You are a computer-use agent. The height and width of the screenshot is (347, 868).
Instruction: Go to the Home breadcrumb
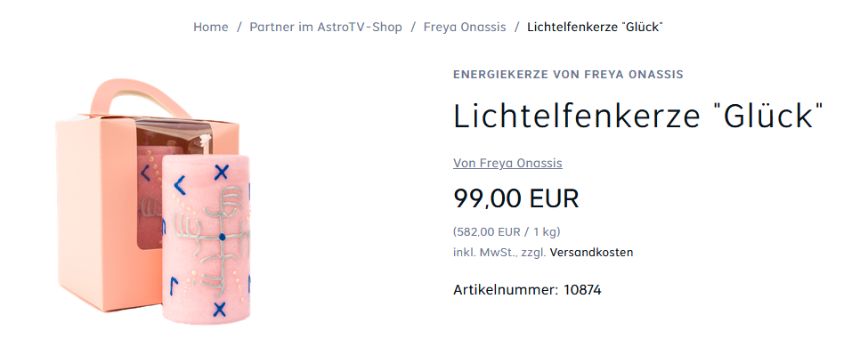coord(210,27)
